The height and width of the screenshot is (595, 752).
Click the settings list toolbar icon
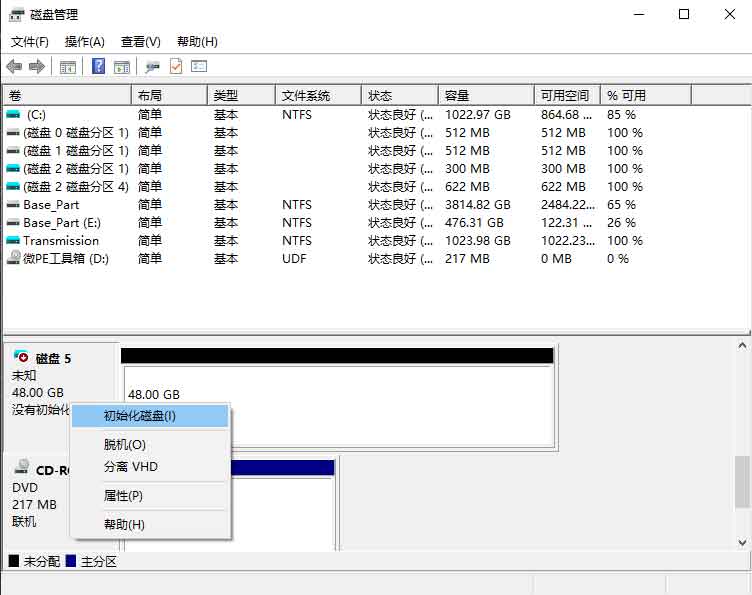(199, 66)
